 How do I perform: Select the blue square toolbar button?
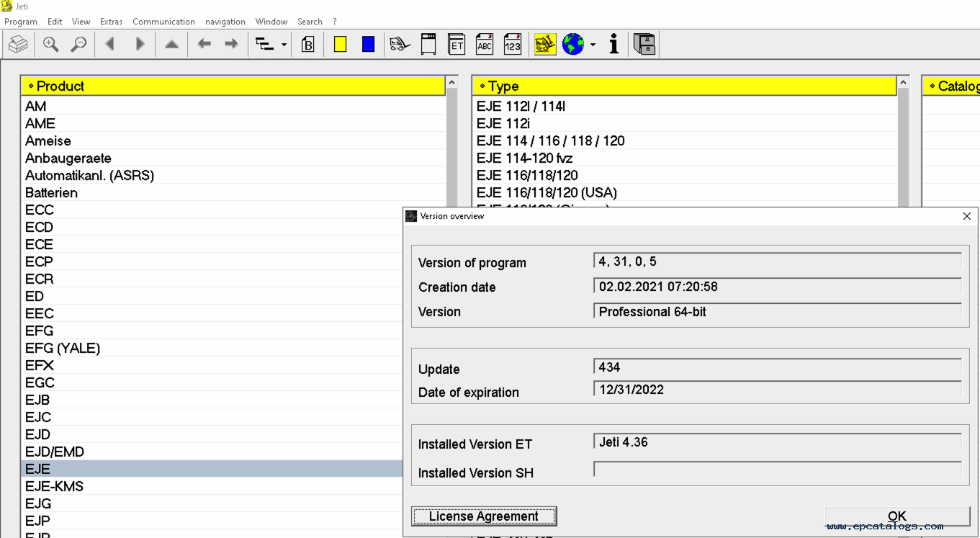368,45
